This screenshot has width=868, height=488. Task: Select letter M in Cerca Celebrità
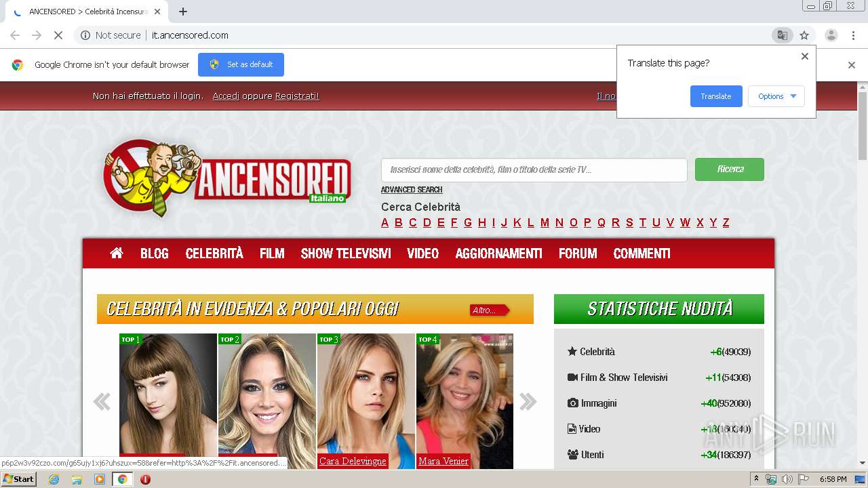pos(545,222)
